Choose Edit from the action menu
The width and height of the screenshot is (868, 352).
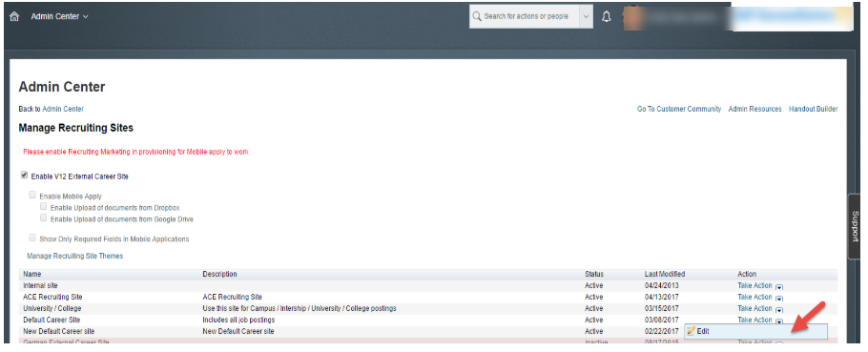click(755, 332)
